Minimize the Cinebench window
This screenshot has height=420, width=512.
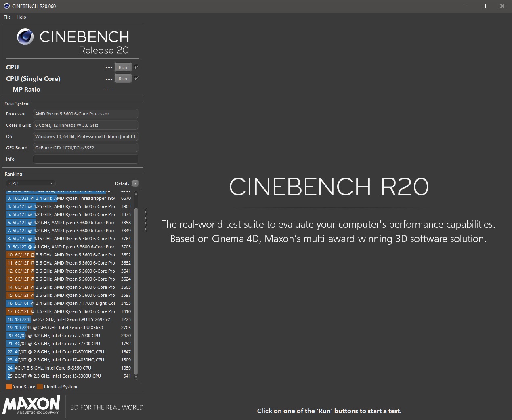465,6
